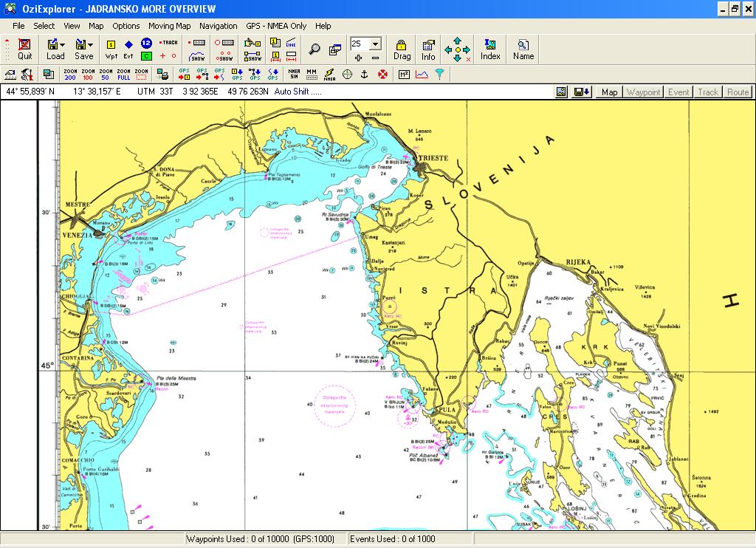Screen dimensions: 756x548
Task: Expand the Load dropdown arrow
Action: tap(63, 44)
